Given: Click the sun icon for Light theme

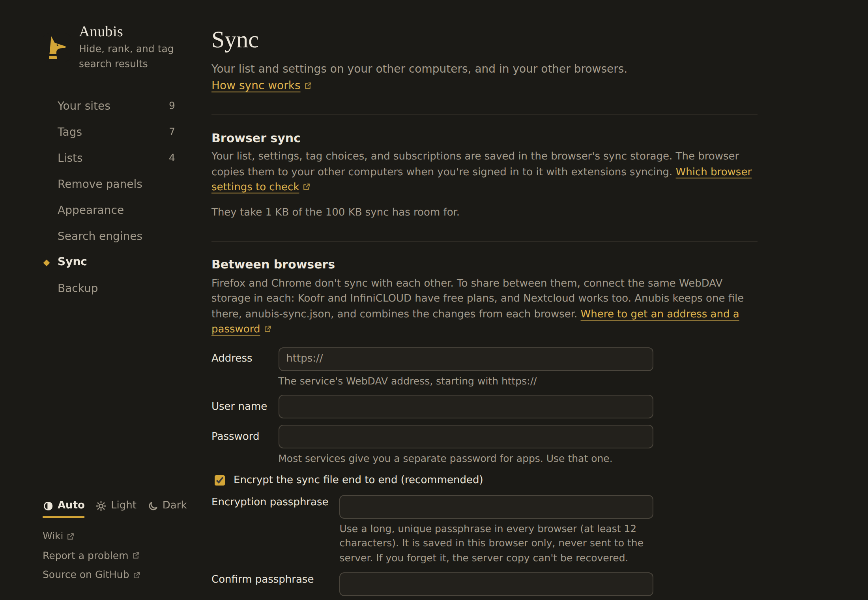Looking at the screenshot, I should (101, 506).
